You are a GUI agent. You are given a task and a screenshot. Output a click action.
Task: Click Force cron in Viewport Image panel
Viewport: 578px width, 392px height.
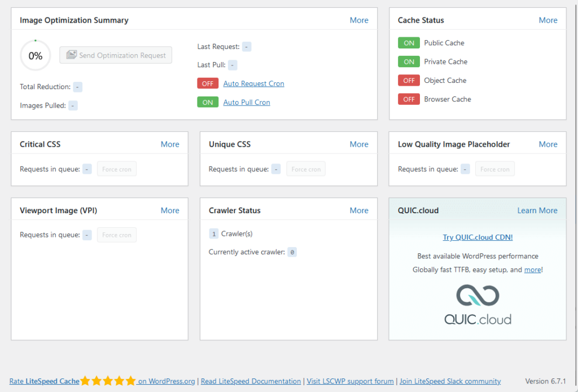117,235
